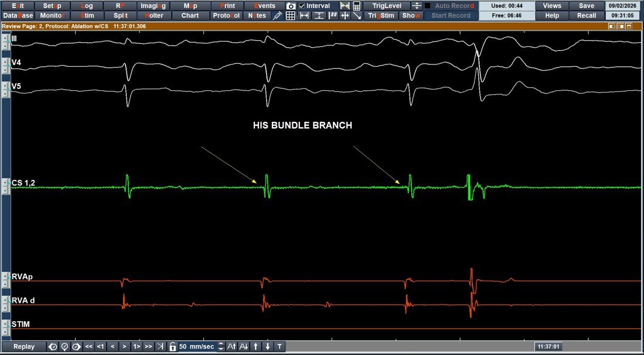Click the first replay clock marker icon
644x355 pixels.
tap(53, 347)
